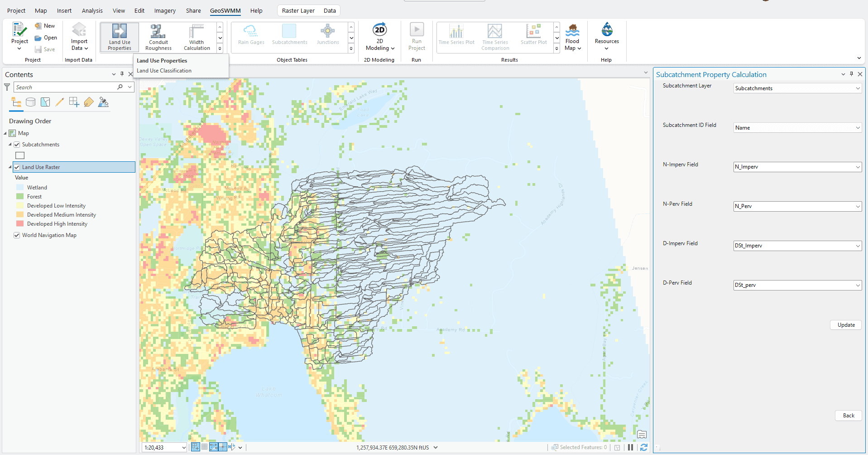
Task: Switch Contents to List By Labeling
Action: coord(89,102)
